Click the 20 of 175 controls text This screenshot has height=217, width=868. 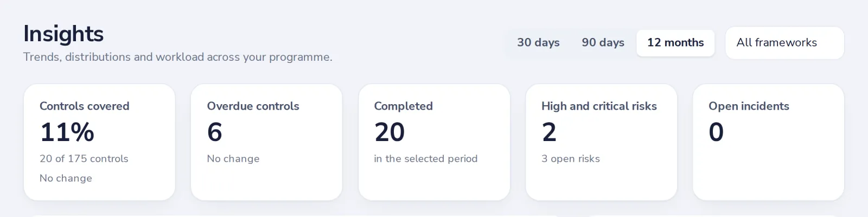(84, 158)
